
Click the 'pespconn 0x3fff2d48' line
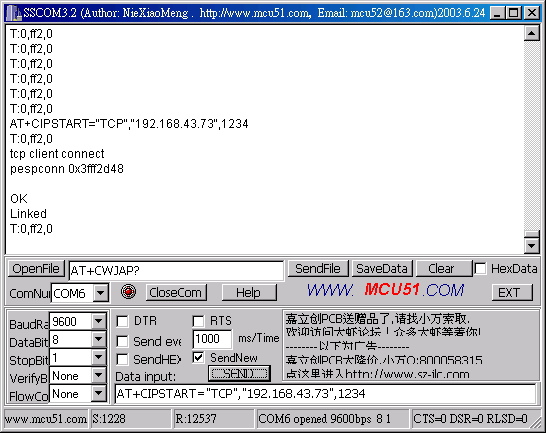tap(67, 169)
